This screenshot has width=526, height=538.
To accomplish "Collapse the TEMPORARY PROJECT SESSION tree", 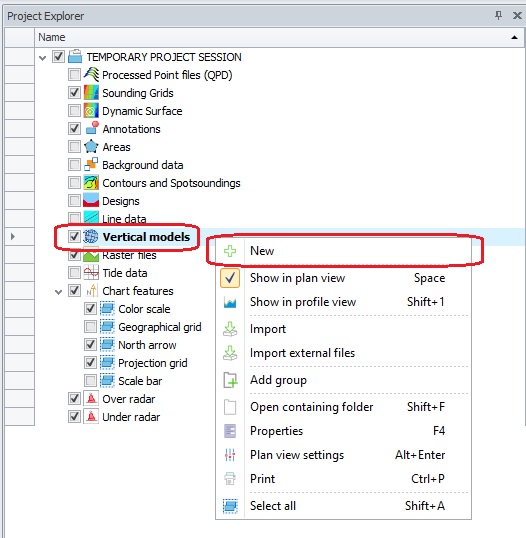I will pos(43,58).
